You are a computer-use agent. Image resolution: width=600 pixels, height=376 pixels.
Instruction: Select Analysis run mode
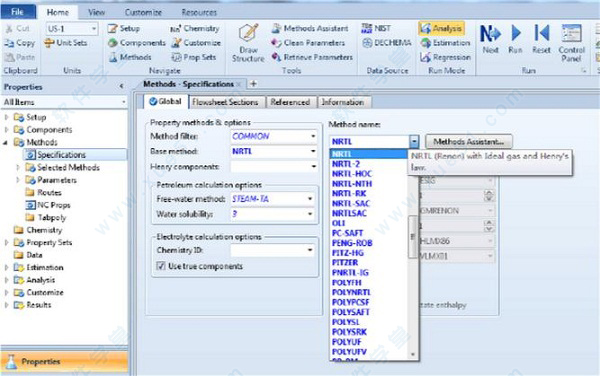point(442,28)
